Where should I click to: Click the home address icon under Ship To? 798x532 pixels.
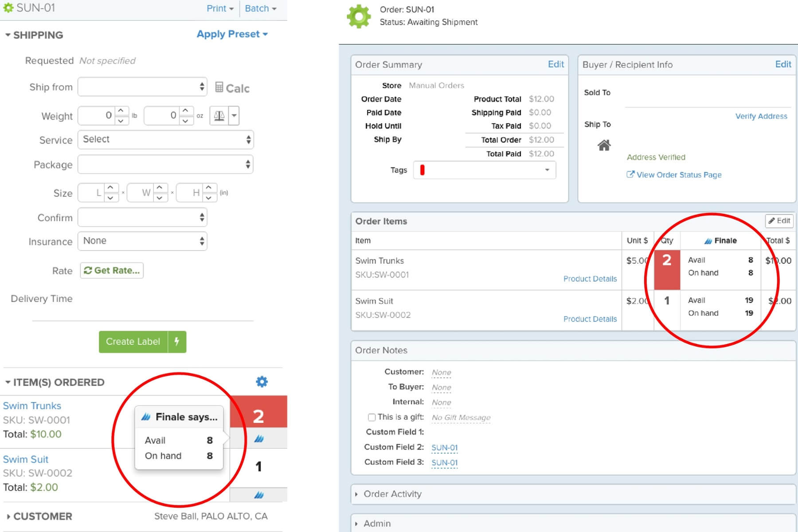604,145
